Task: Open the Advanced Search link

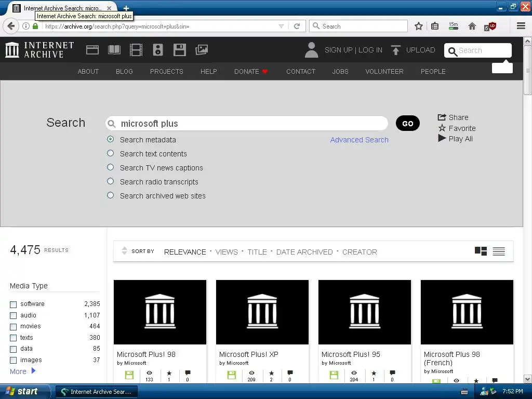Action: (360, 140)
